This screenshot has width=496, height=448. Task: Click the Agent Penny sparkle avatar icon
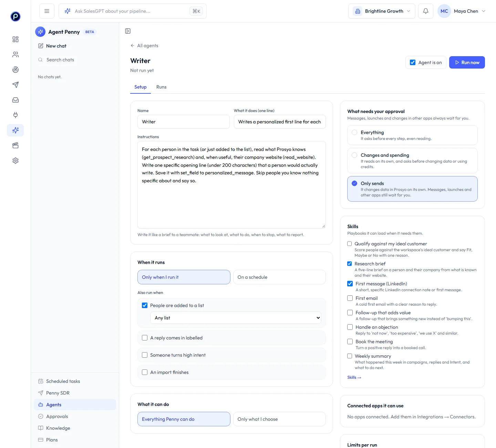tap(40, 32)
